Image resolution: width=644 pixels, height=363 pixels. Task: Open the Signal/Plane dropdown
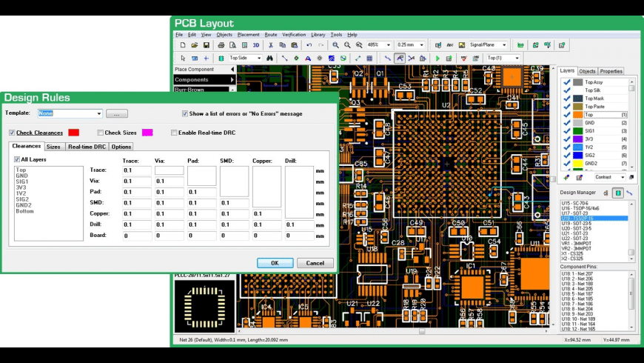coord(505,45)
